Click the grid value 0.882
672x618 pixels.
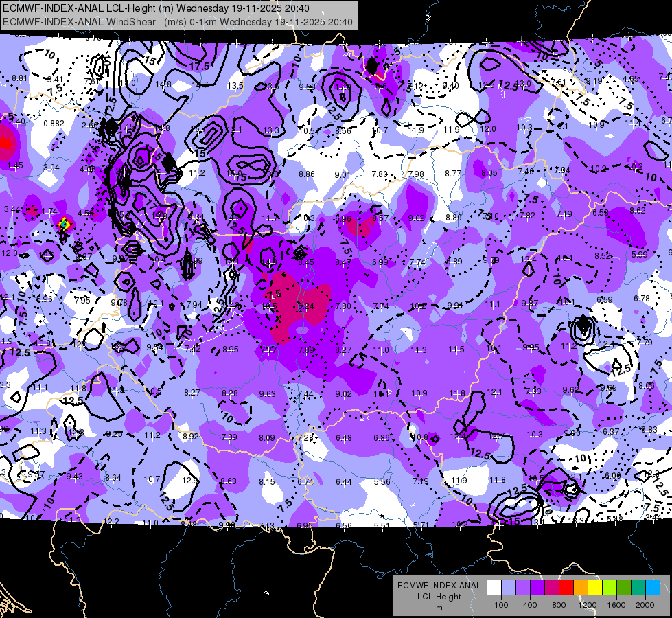point(54,124)
